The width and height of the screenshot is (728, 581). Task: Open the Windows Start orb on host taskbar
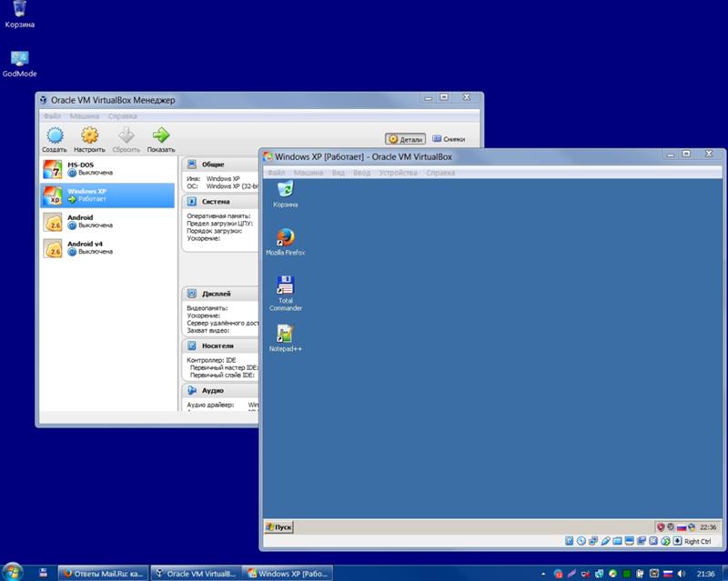(13, 572)
